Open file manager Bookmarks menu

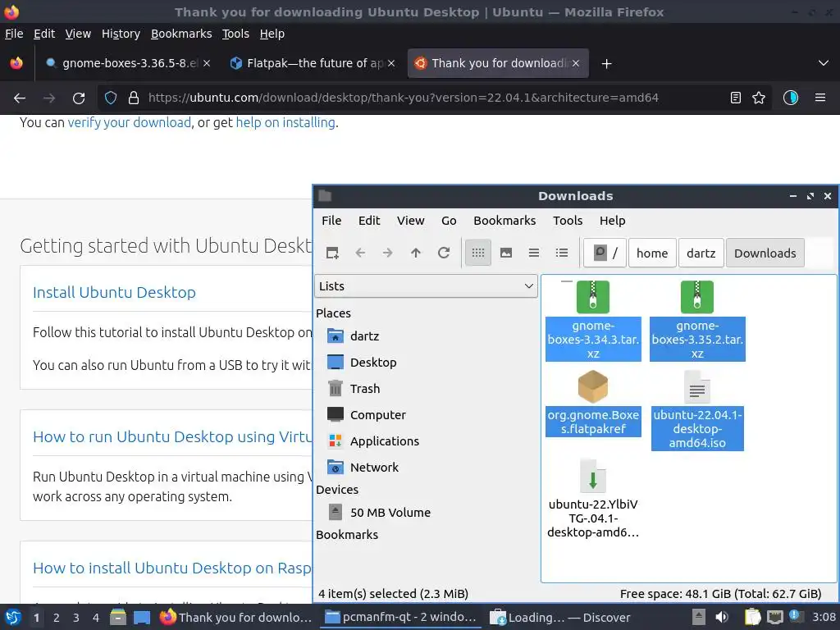click(x=504, y=221)
